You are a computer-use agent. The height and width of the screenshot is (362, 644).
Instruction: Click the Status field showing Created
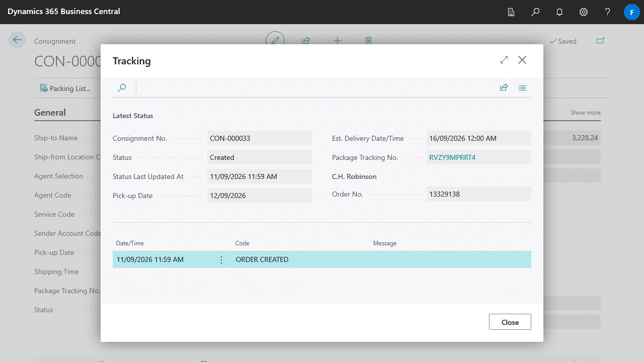click(x=260, y=157)
